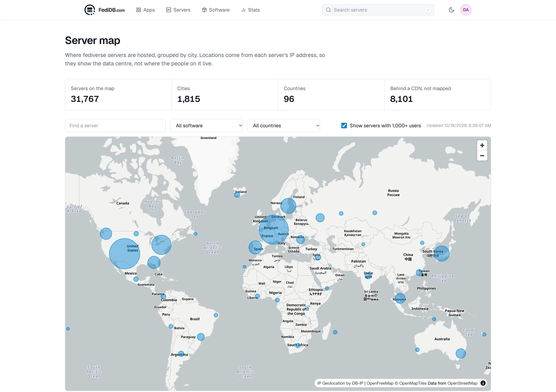Viewport: 556px width, 392px height.
Task: Open the Servers menu item
Action: [178, 10]
